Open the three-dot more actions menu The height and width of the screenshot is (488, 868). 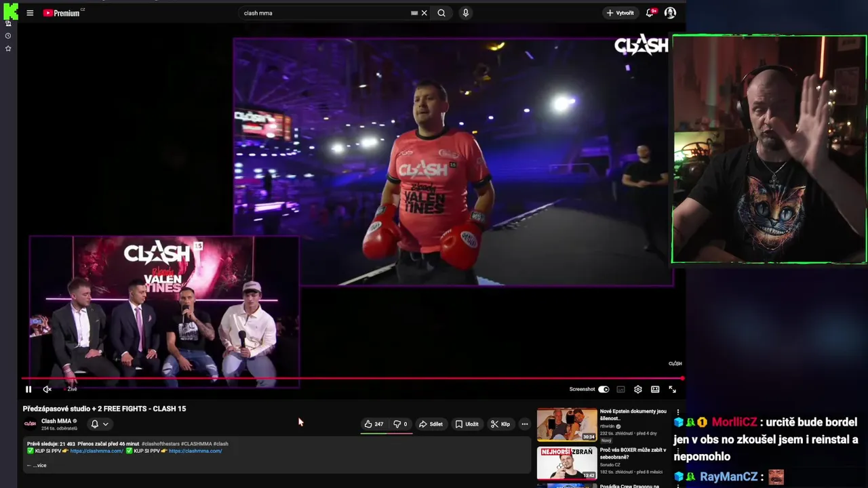pos(524,424)
